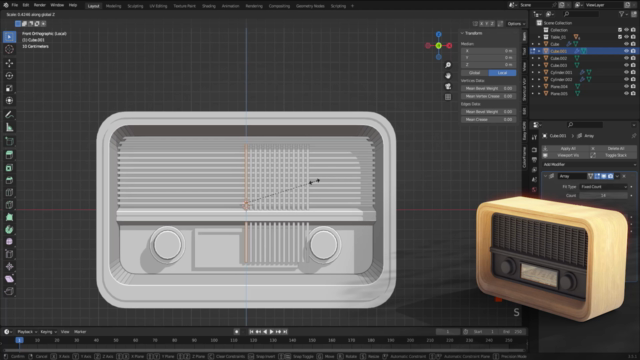Toggle visibility of Cylinder.001
This screenshot has height=360, width=640.
pos(626,72)
